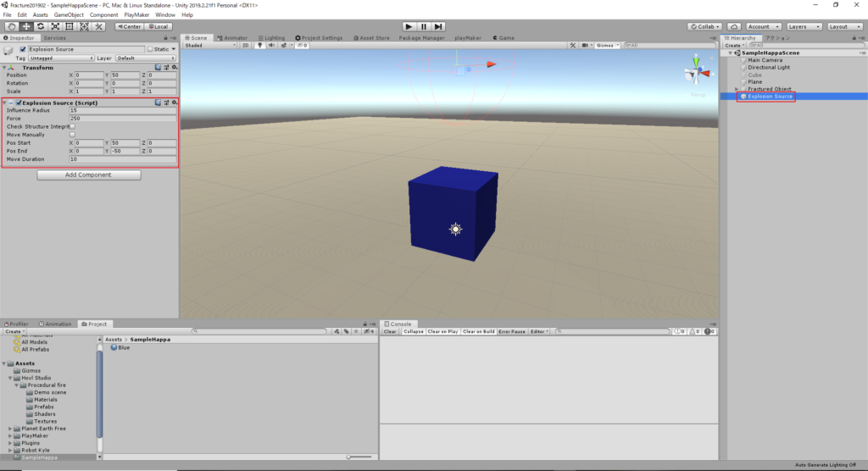The height and width of the screenshot is (471, 868).
Task: Toggle Error Pause in Console
Action: tap(511, 331)
